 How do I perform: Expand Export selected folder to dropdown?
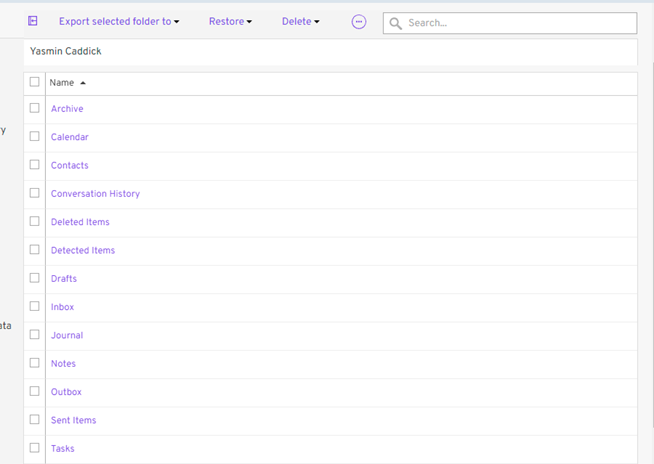pos(119,21)
